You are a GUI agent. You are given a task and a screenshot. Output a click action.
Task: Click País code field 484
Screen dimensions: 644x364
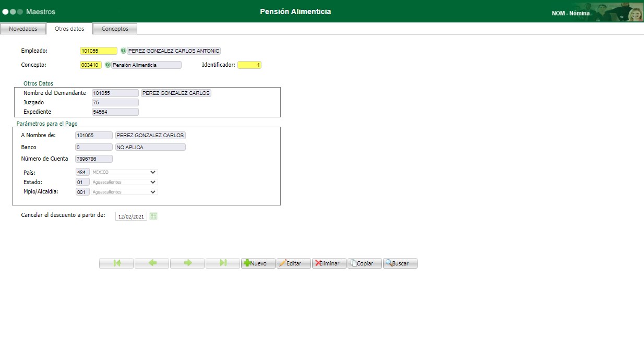tap(82, 172)
